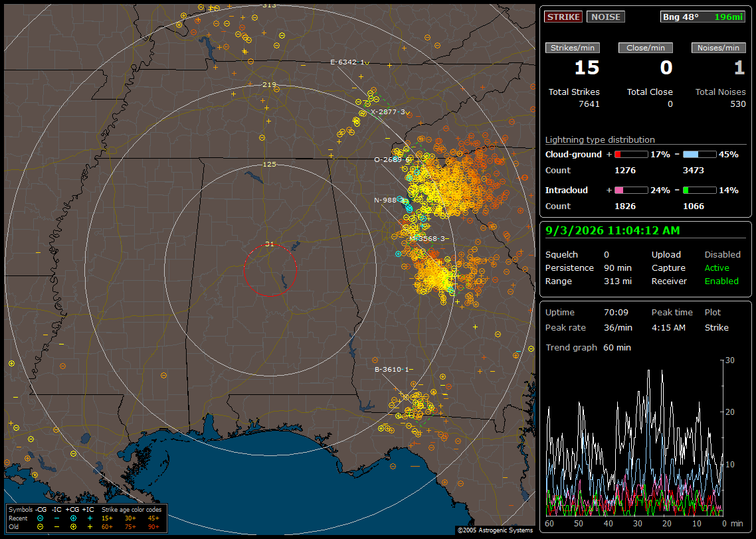Click pink positive intracloud color bar

[631, 191]
